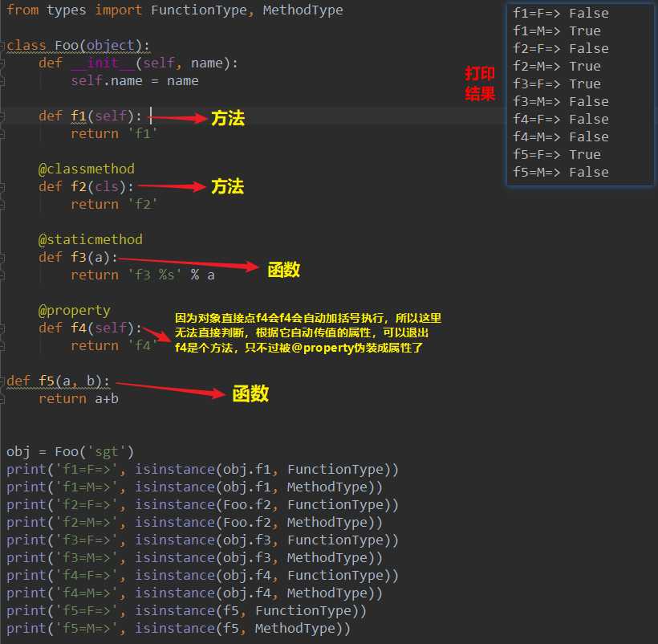Click the print line checking Foo.f2 MethodType
The image size is (658, 644).
click(x=194, y=522)
